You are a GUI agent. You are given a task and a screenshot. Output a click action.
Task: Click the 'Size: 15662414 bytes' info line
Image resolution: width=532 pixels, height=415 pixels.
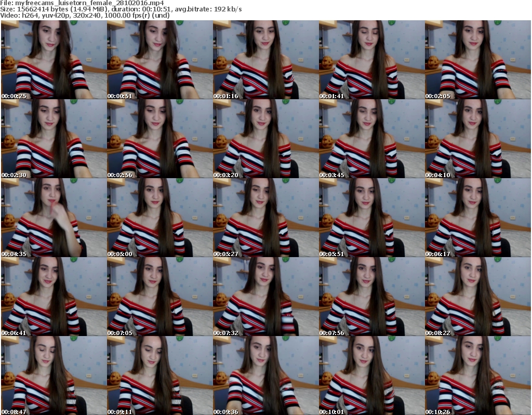[x=121, y=9]
